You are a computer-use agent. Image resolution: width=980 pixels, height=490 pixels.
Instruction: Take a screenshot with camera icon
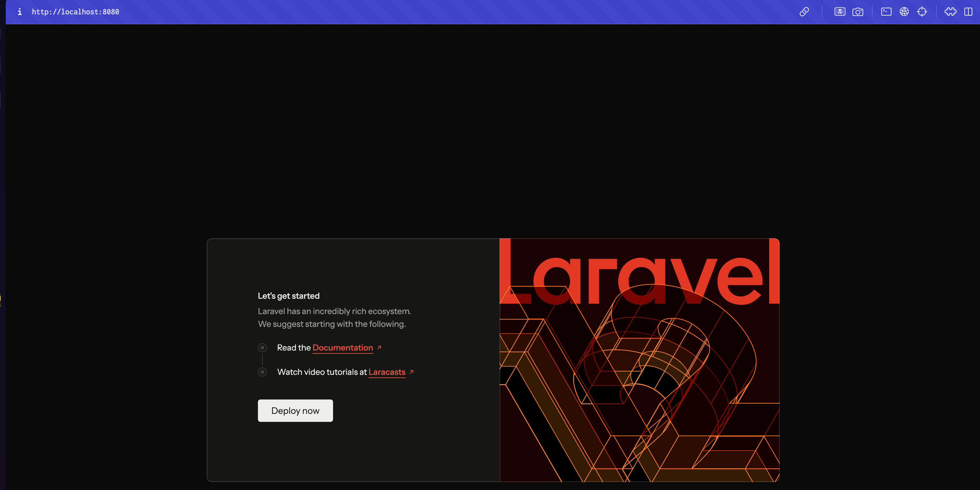(858, 12)
